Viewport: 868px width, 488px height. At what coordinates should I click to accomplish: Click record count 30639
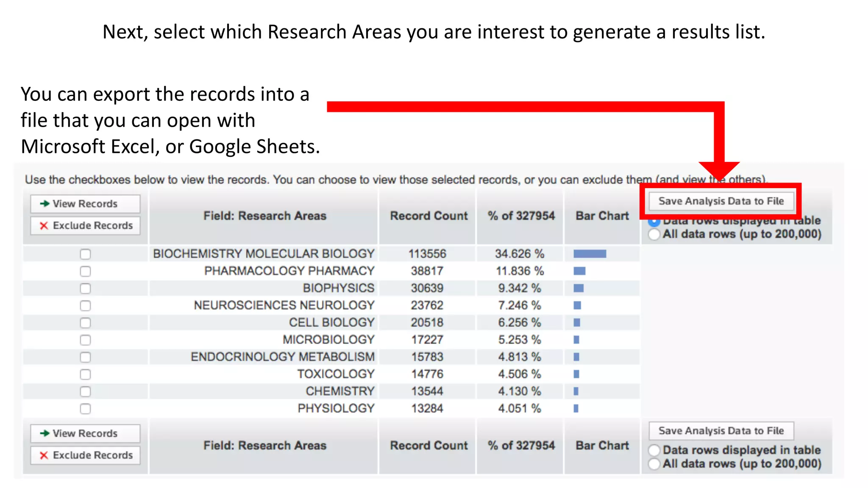(x=427, y=288)
